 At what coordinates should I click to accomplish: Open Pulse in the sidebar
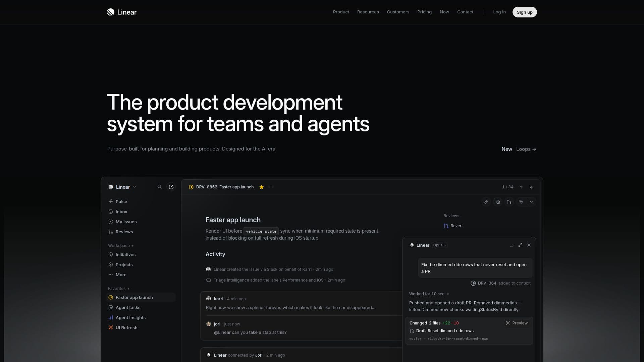pos(141,202)
